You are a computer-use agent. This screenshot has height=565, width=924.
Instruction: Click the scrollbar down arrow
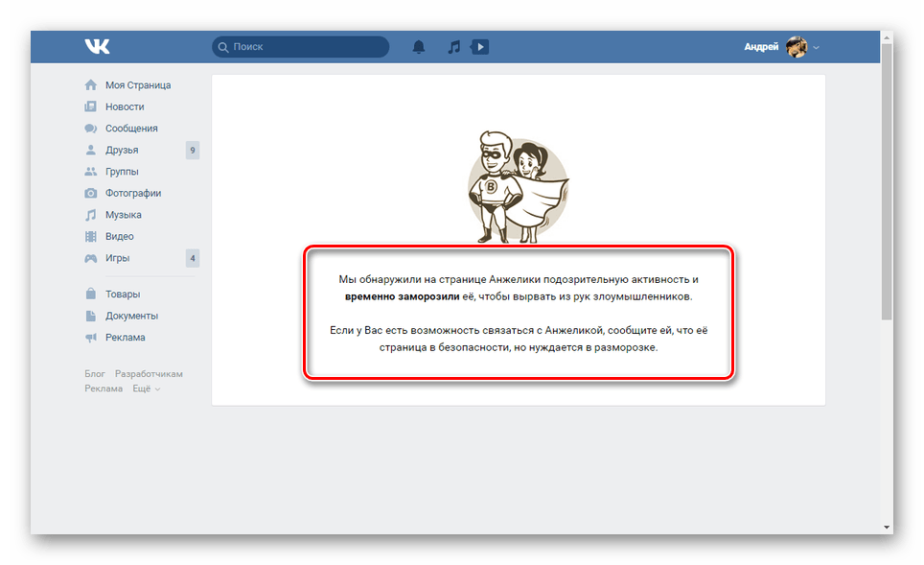(887, 528)
